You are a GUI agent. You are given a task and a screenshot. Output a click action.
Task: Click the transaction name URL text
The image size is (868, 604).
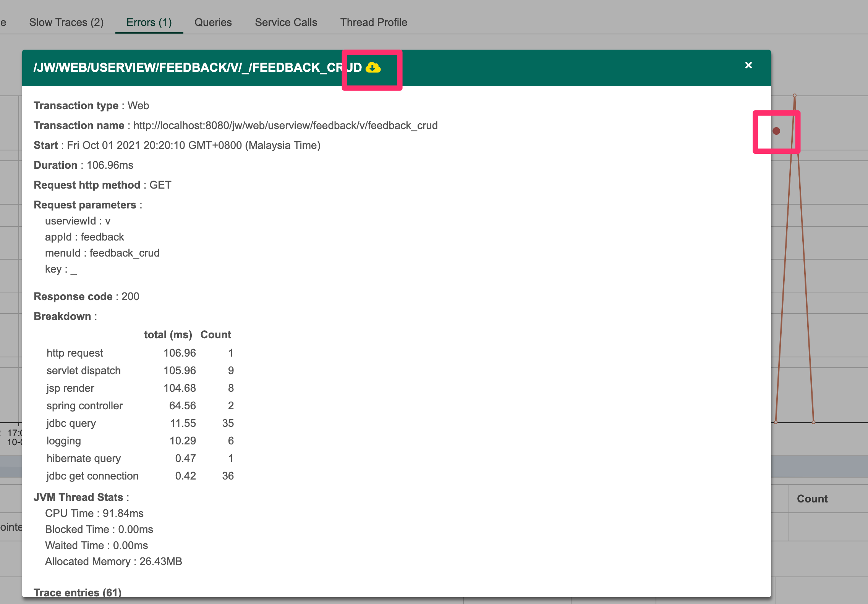point(285,125)
